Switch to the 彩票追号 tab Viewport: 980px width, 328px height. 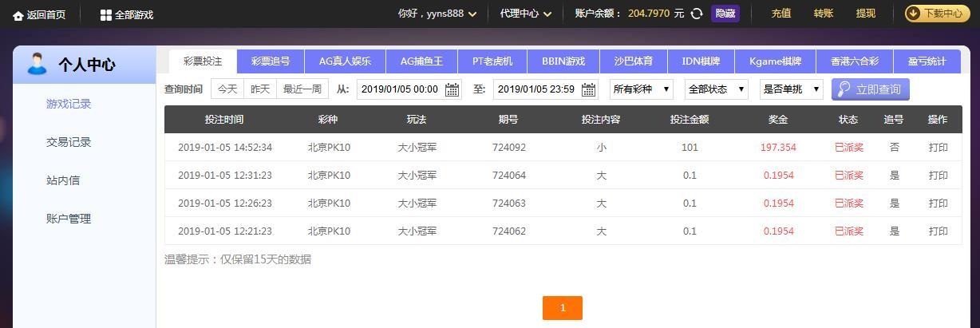click(x=271, y=61)
